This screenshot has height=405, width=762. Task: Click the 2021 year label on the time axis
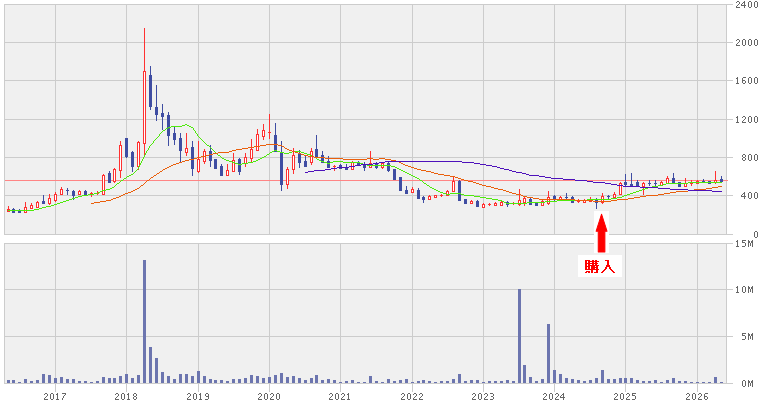pyautogui.click(x=340, y=397)
